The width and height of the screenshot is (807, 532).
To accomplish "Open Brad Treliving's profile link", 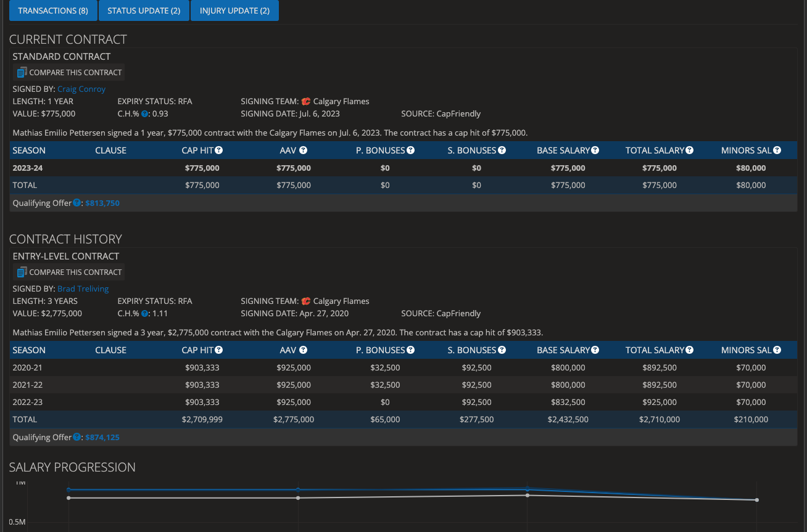I will 83,289.
